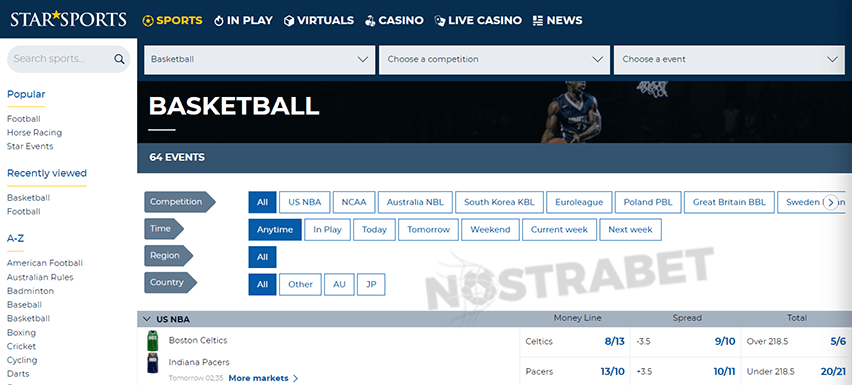The height and width of the screenshot is (385, 852).
Task: Filter competition by US NBA
Action: 305,202
